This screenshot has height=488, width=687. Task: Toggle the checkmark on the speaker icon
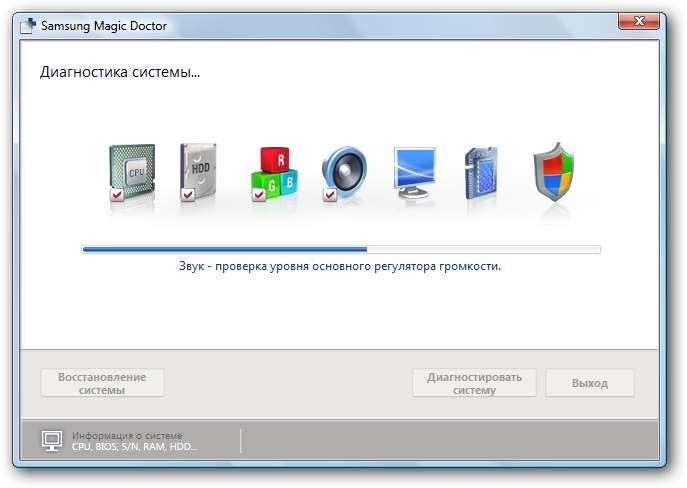[x=329, y=194]
